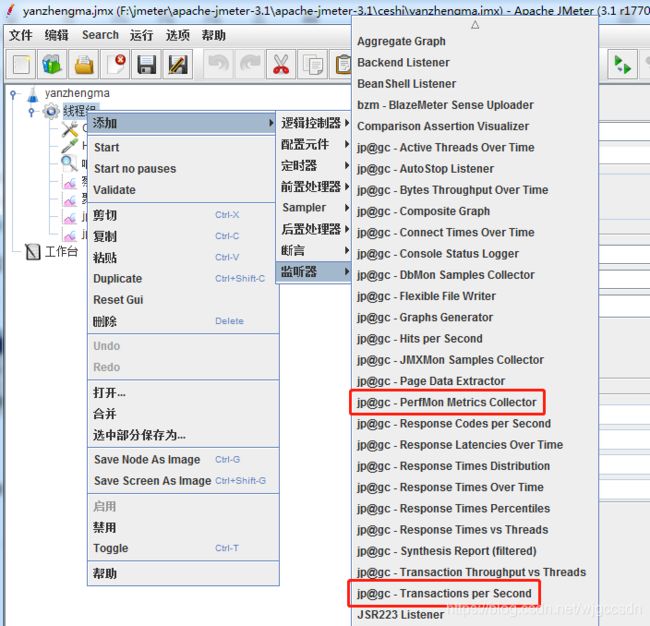The width and height of the screenshot is (650, 626).
Task: Collapse the yanzhengma test plan node
Action: click(x=13, y=95)
